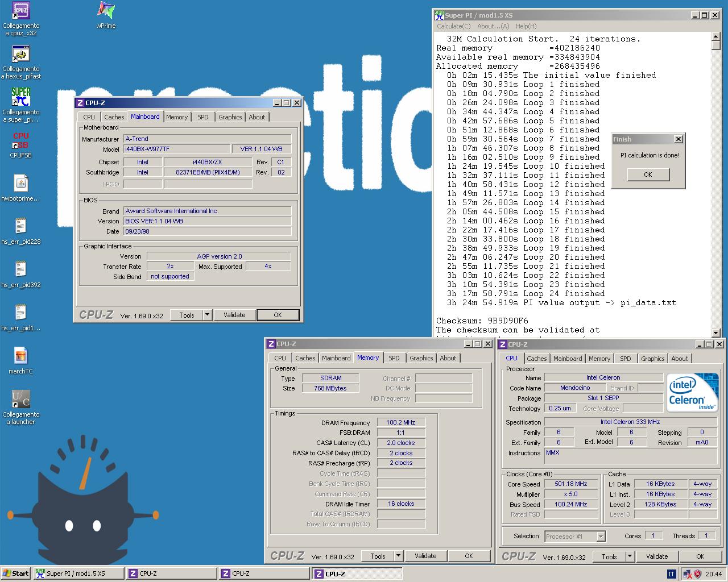Click motherboard model field i440BX-W977TF
Screen dimensions: 728x582
pyautogui.click(x=177, y=149)
